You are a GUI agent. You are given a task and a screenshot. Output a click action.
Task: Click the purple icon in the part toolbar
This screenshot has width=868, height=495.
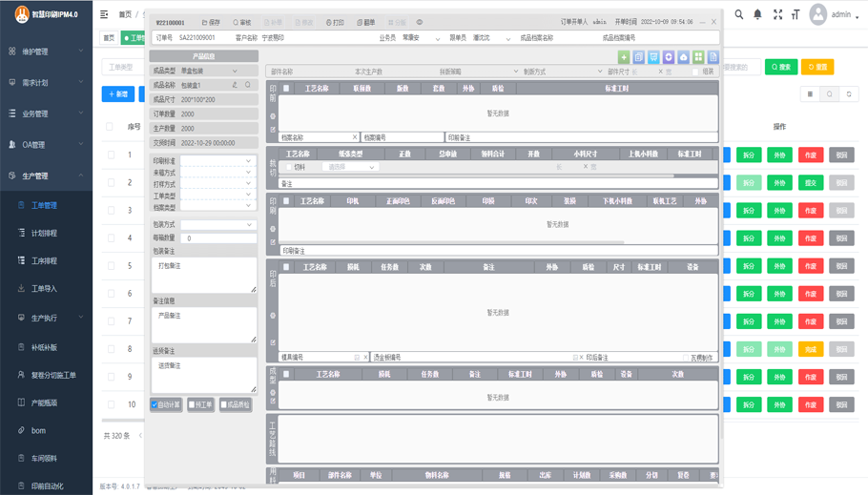click(669, 57)
